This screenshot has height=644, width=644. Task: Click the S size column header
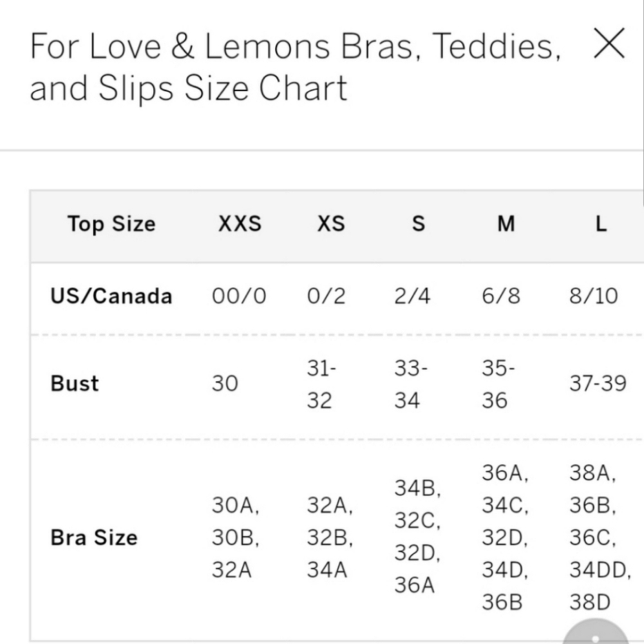[x=419, y=224]
